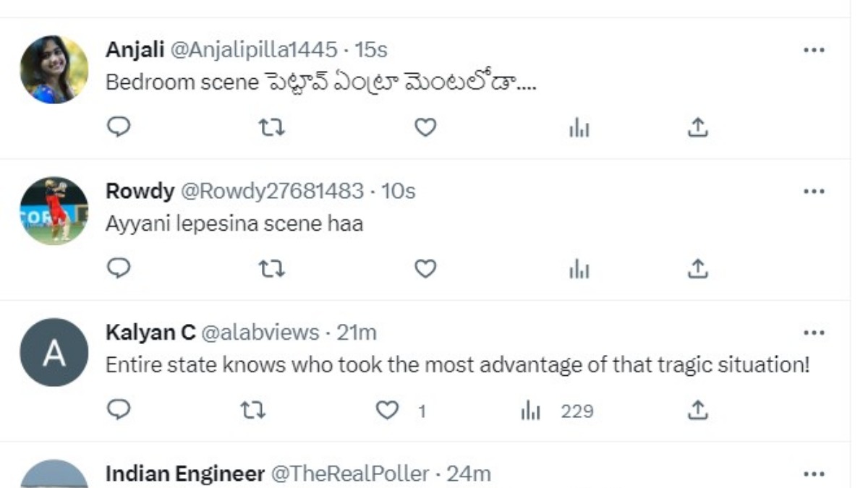The image size is (868, 488).
Task: Retweet Rowdy's tweet
Action: (272, 269)
